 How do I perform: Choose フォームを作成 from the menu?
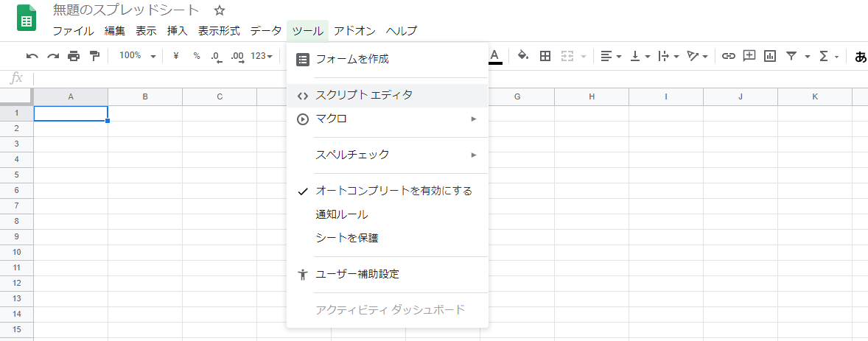point(388,59)
